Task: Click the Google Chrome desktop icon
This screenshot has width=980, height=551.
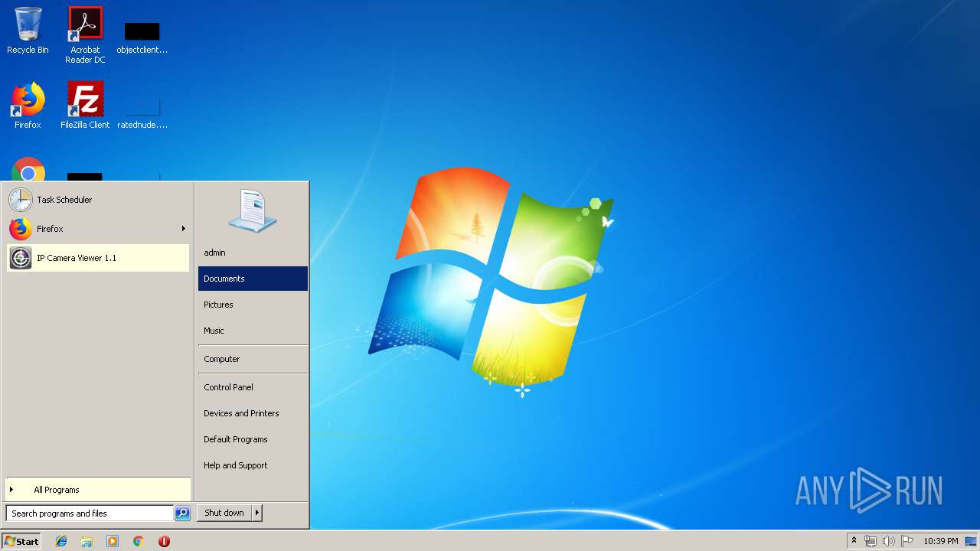Action: coord(28,170)
